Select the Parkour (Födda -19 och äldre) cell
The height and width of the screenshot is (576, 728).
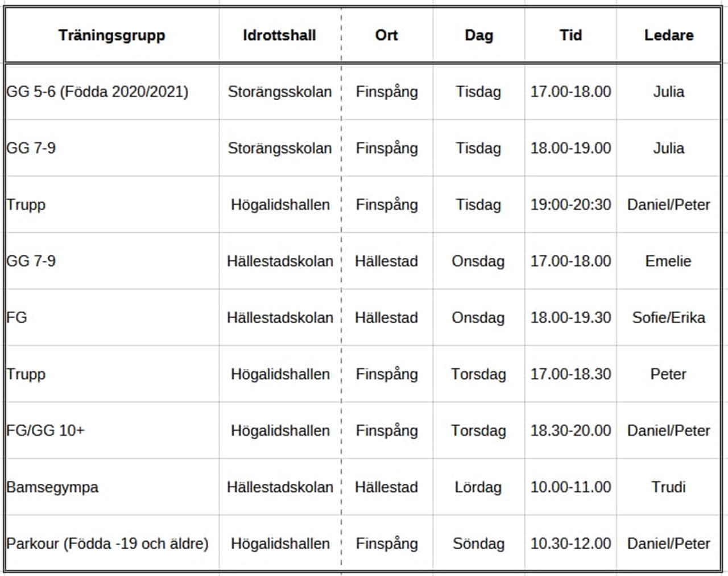112,543
